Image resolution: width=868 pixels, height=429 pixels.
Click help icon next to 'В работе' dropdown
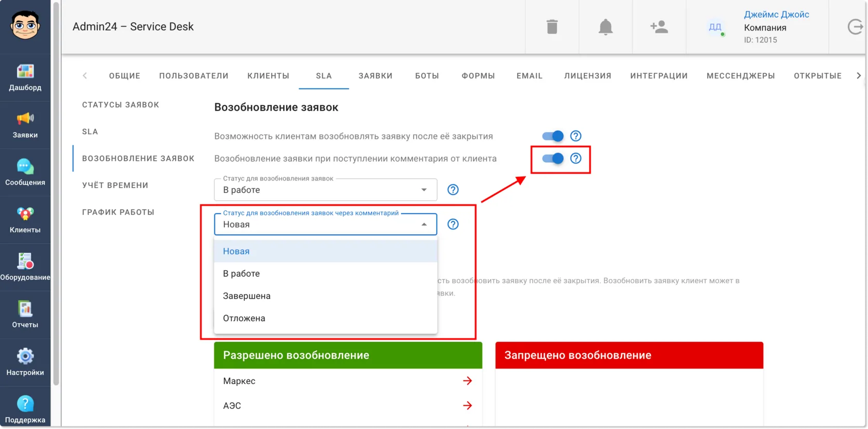tap(453, 190)
